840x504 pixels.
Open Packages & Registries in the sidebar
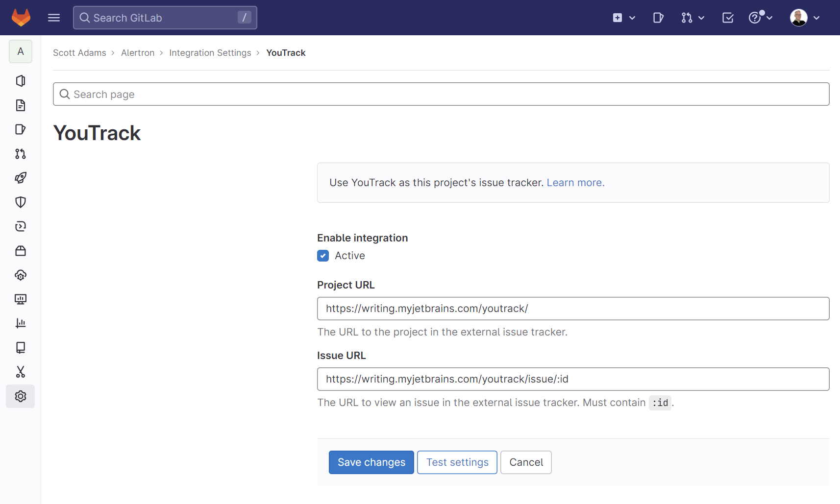click(21, 251)
